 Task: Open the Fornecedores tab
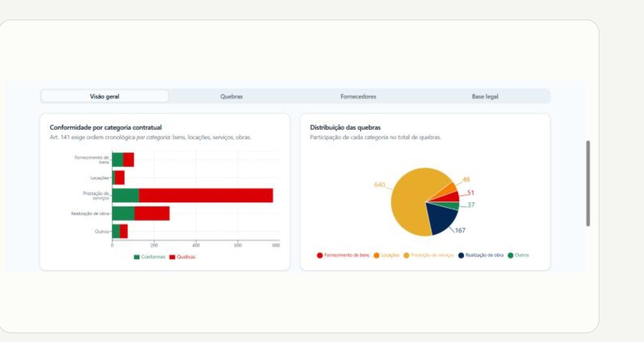(358, 96)
